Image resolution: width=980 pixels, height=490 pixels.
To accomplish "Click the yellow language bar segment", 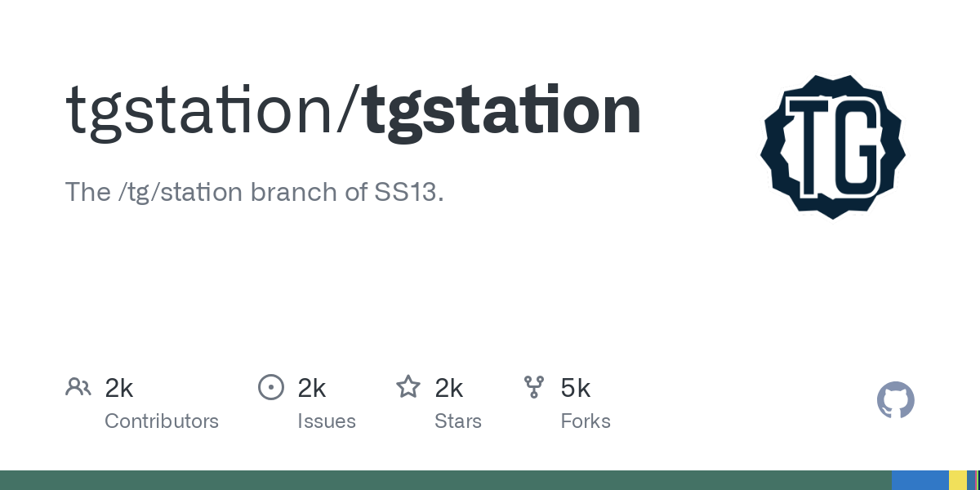I will (957, 480).
